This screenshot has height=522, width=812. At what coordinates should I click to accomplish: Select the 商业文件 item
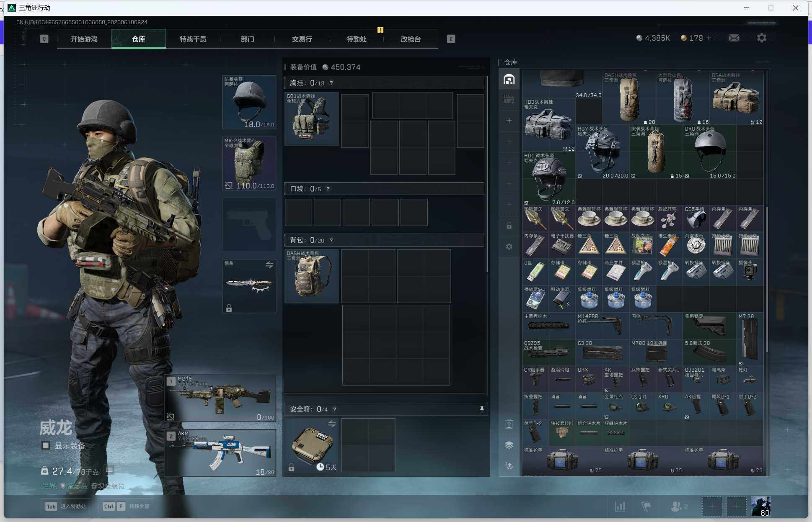click(615, 273)
